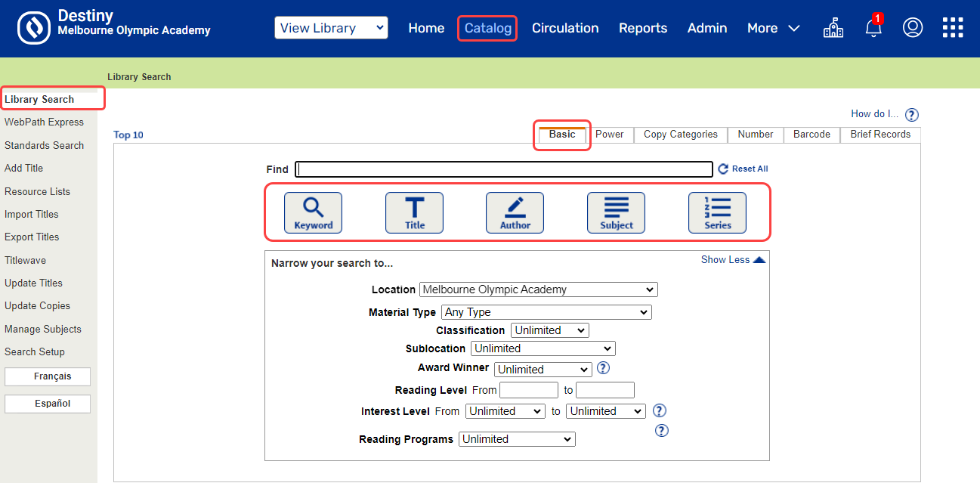980x483 pixels.
Task: Open the View Library dropdown
Action: tap(331, 28)
